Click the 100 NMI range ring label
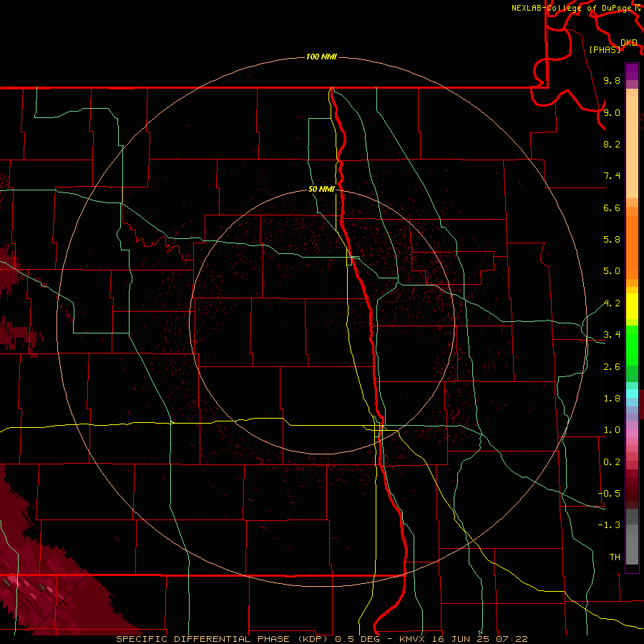This screenshot has height=644, width=644. click(321, 57)
